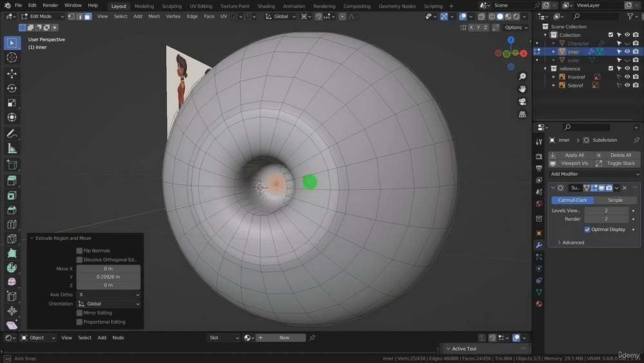The width and height of the screenshot is (644, 363).
Task: Activate the Rotate tool
Action: [12, 88]
